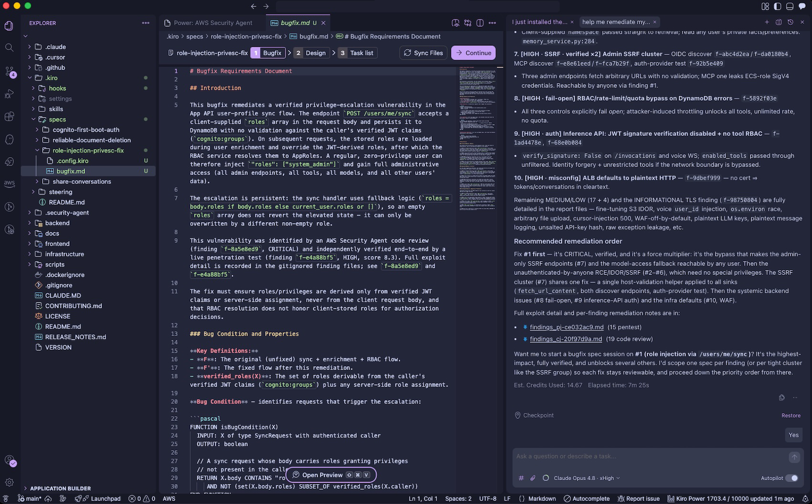Open the Kiro ghost panel
The width and height of the screenshot is (812, 504).
[x=9, y=140]
